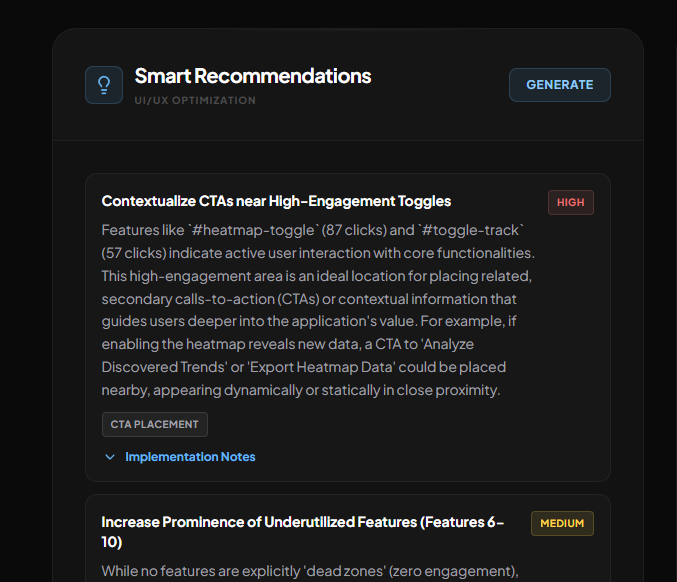Click the UI/UX OPTIMIZATION subtitle
677x582 pixels.
(195, 100)
